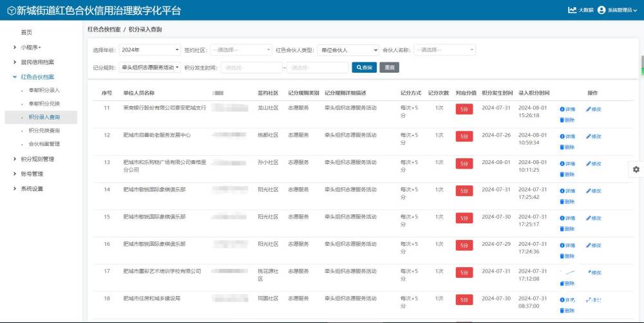
Task: Click the 系统管理员 user avatar icon
Action: [x=601, y=10]
